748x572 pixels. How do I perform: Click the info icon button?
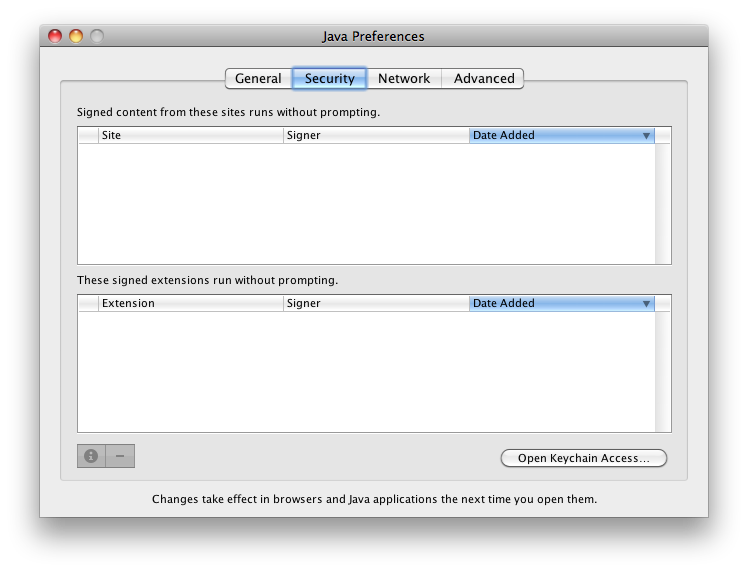tap(91, 456)
